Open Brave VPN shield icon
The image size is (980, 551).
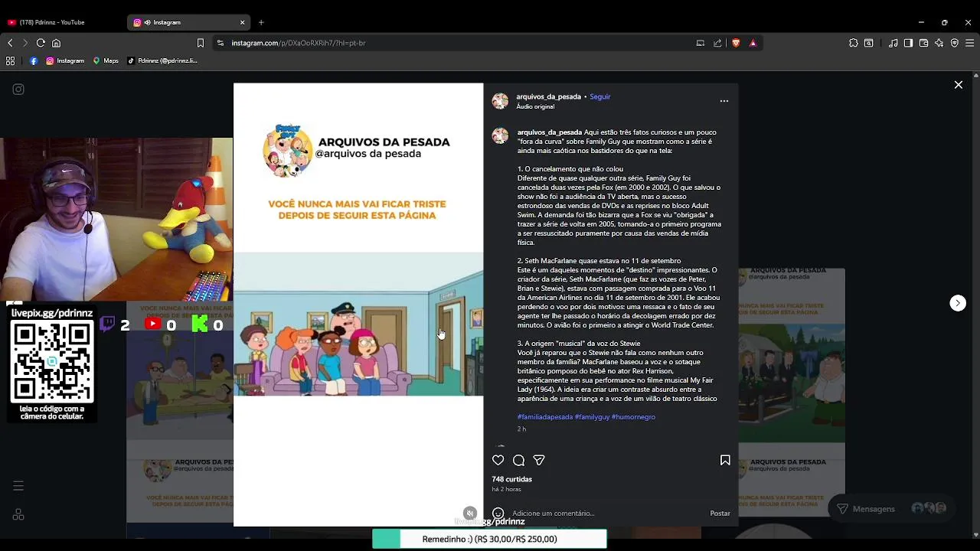(x=955, y=43)
